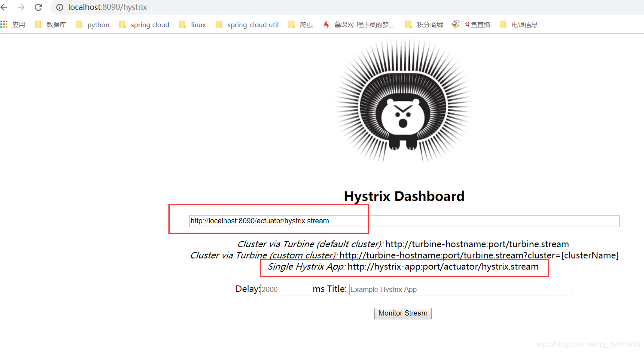Image resolution: width=644 pixels, height=352 pixels.
Task: Click the 'Delay:' label
Action: tap(248, 289)
